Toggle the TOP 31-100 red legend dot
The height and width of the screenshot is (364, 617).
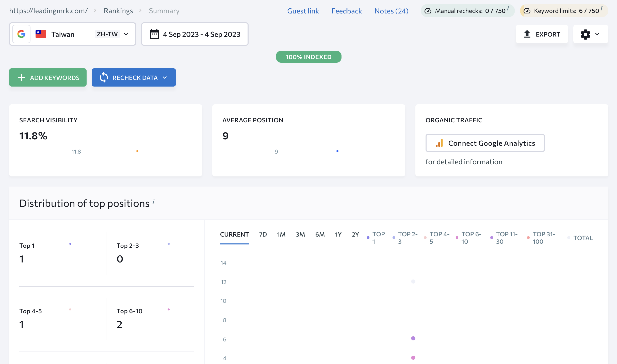pyautogui.click(x=528, y=238)
